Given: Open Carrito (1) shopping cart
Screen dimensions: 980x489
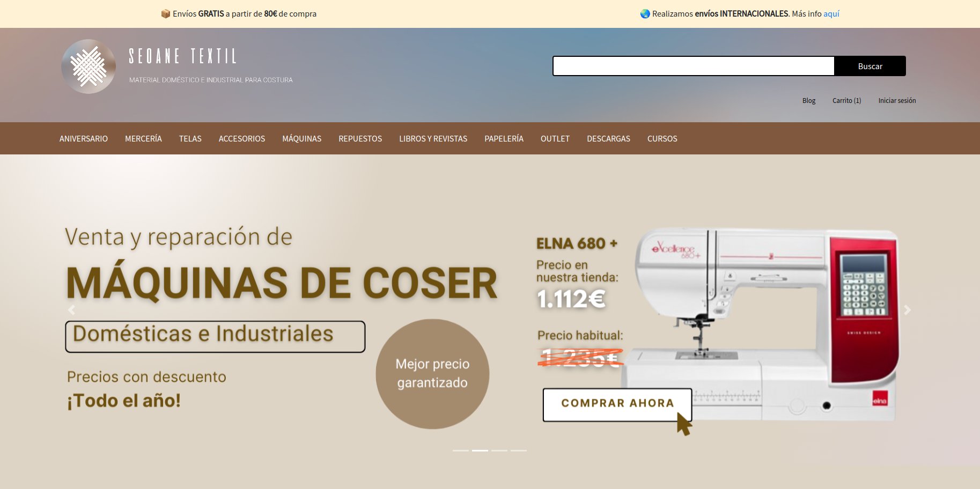Looking at the screenshot, I should click(x=847, y=101).
